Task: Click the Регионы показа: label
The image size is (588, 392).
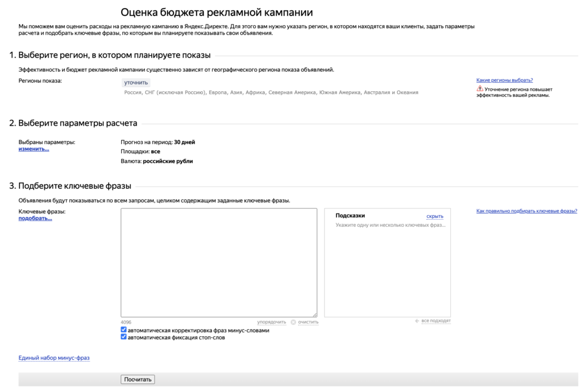Action: tap(40, 80)
